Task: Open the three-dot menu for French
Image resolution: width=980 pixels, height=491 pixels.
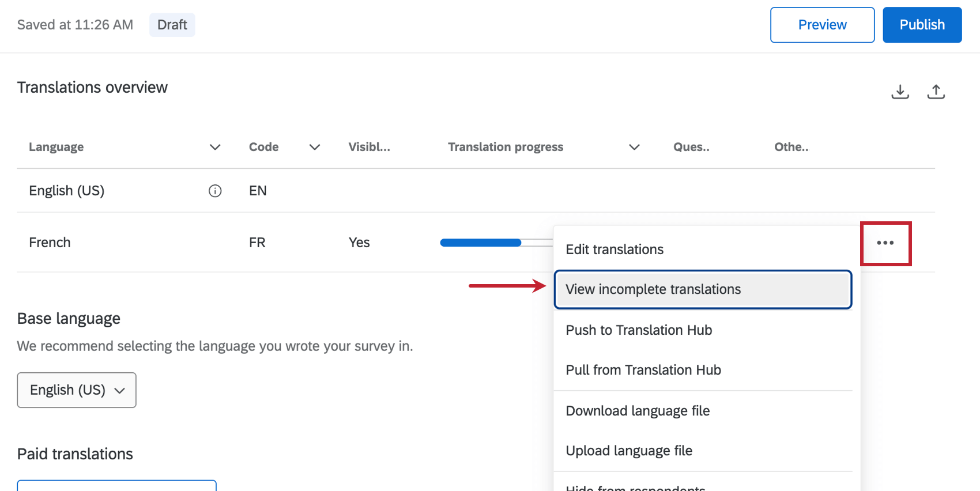Action: pos(885,243)
